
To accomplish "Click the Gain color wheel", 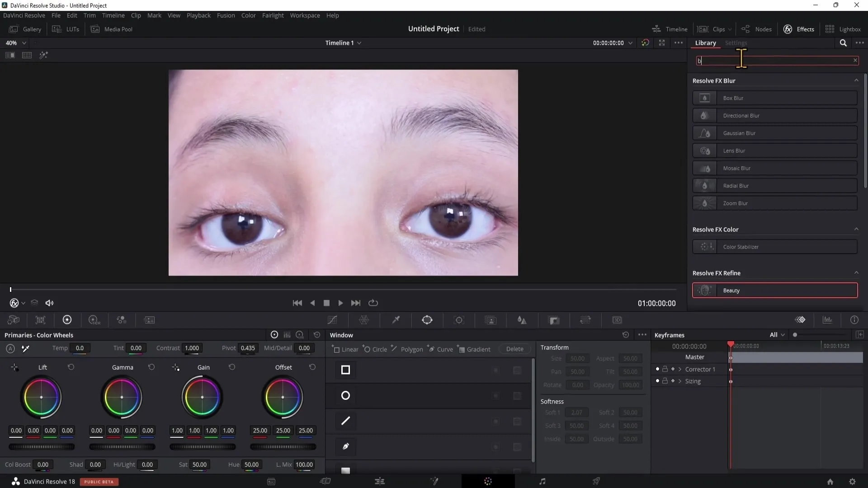I will [x=202, y=397].
